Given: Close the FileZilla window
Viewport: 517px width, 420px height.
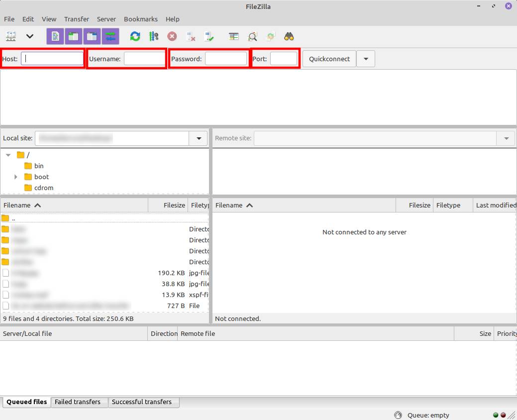Looking at the screenshot, I should 509,6.
